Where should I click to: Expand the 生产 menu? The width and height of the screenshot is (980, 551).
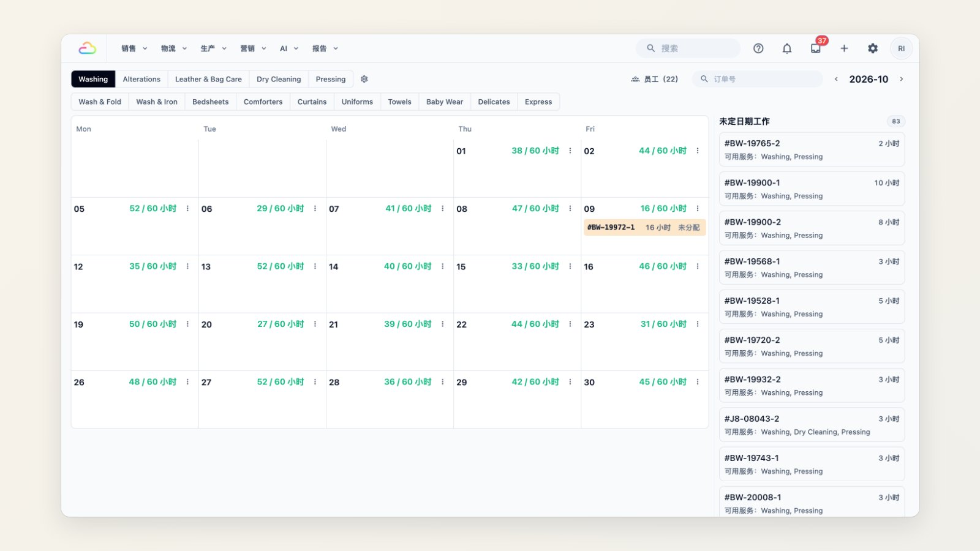[x=214, y=48]
